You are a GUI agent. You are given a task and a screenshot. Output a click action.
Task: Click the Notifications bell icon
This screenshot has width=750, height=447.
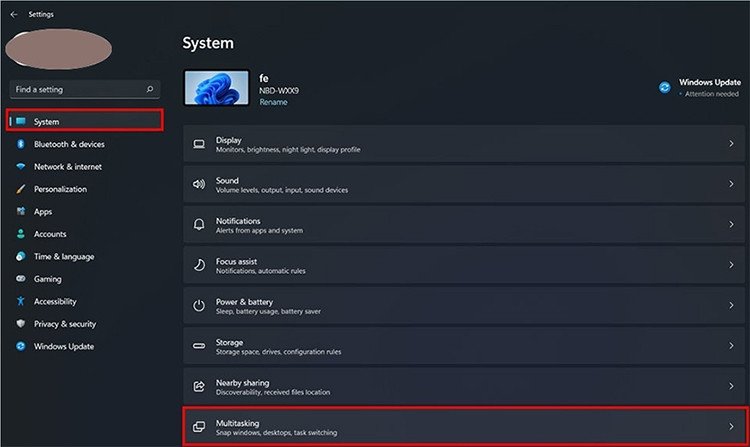(x=199, y=224)
